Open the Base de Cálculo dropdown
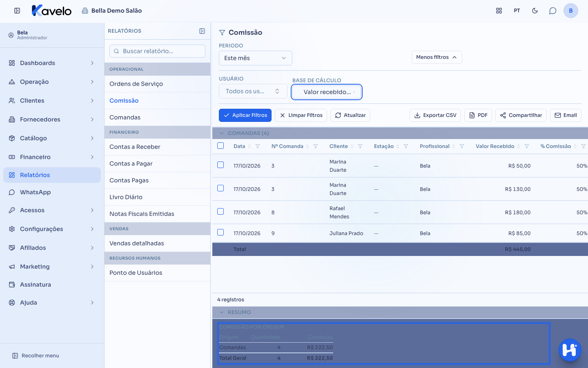 pos(327,92)
